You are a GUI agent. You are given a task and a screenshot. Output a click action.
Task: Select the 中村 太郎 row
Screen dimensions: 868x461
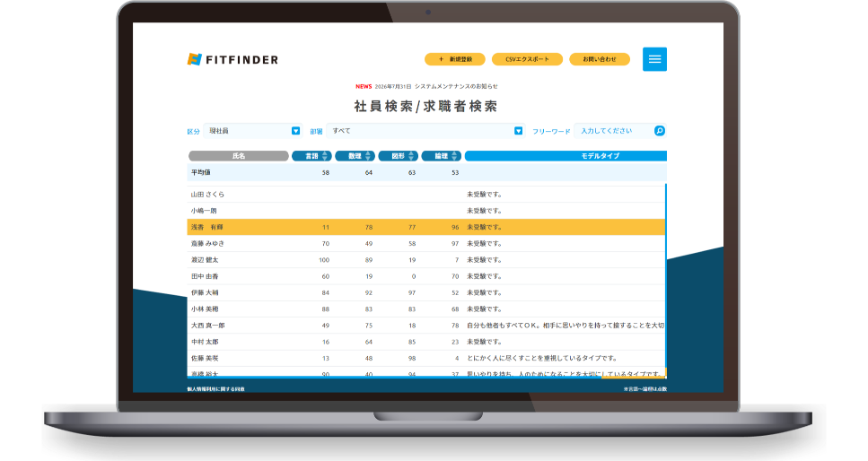[x=425, y=342]
